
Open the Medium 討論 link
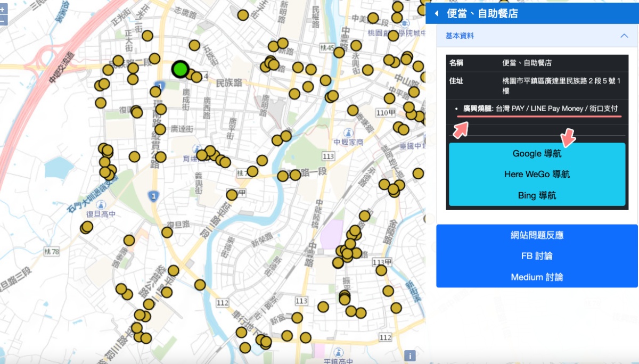537,277
